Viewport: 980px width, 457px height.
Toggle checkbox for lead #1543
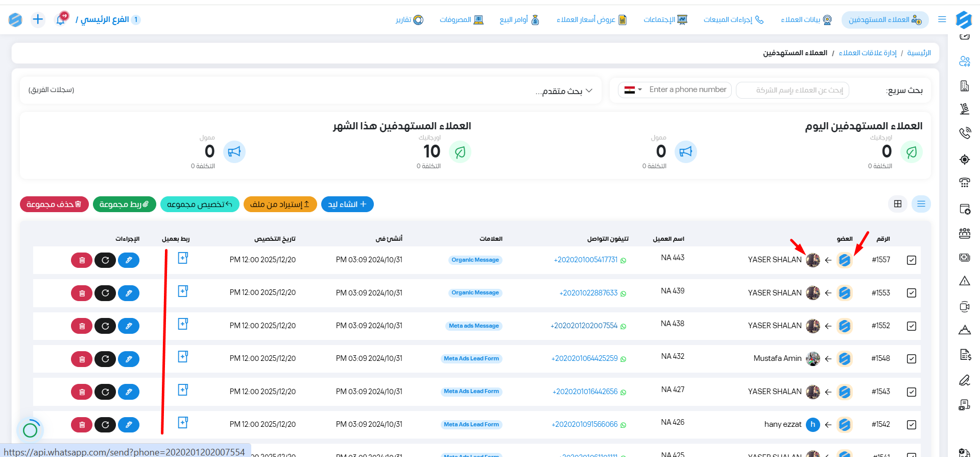(x=912, y=392)
